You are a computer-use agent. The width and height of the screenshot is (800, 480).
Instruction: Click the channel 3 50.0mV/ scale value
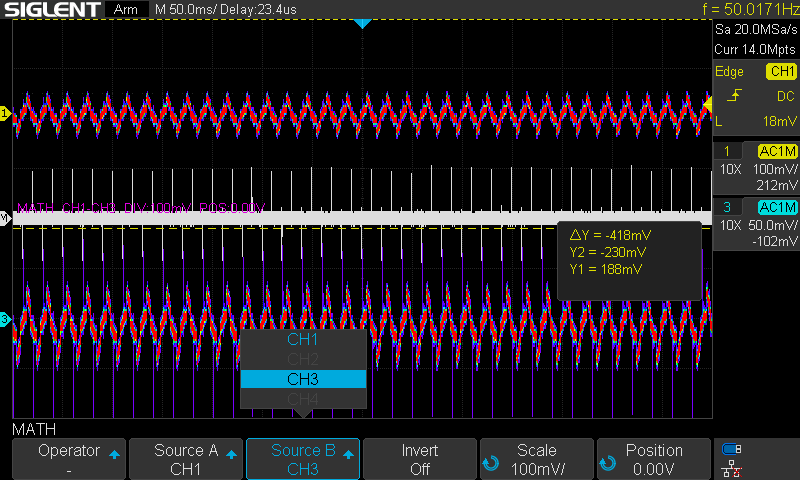773,225
